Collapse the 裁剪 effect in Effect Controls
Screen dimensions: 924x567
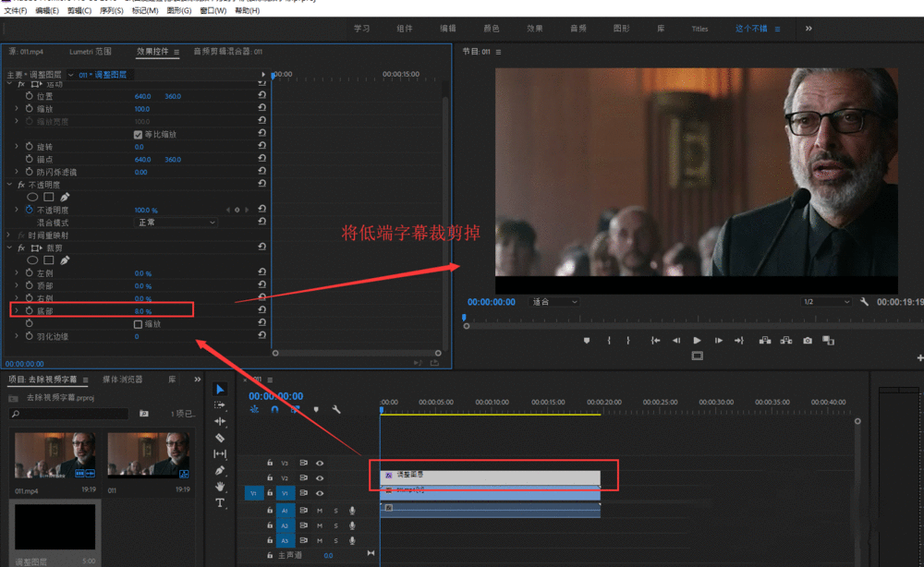[x=7, y=247]
